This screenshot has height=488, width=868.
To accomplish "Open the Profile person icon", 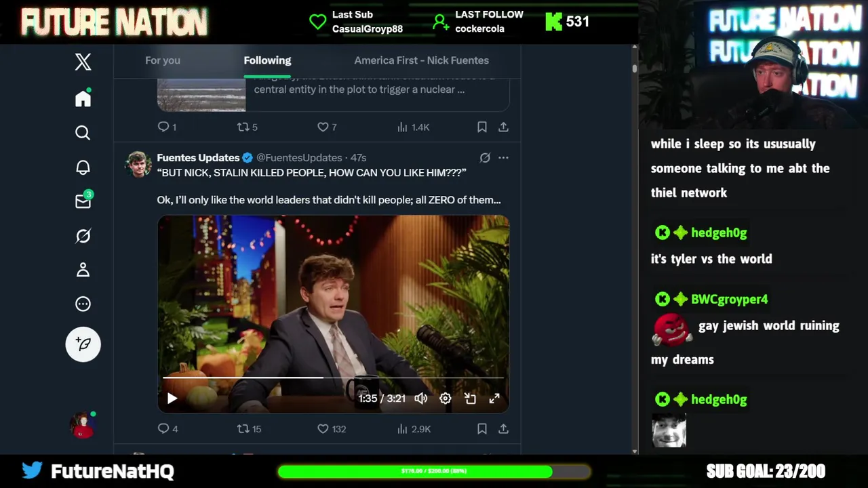I will point(83,270).
